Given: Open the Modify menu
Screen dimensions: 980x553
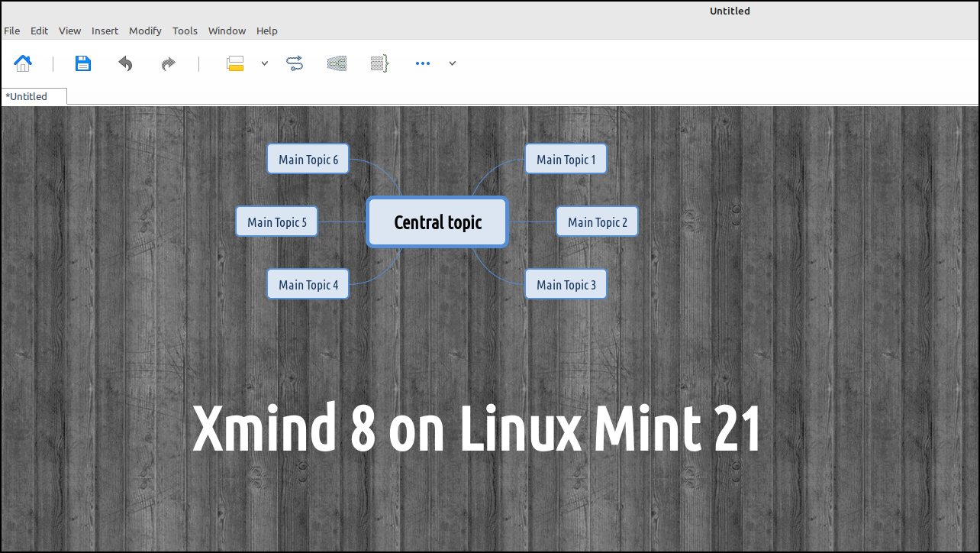Looking at the screenshot, I should (145, 31).
